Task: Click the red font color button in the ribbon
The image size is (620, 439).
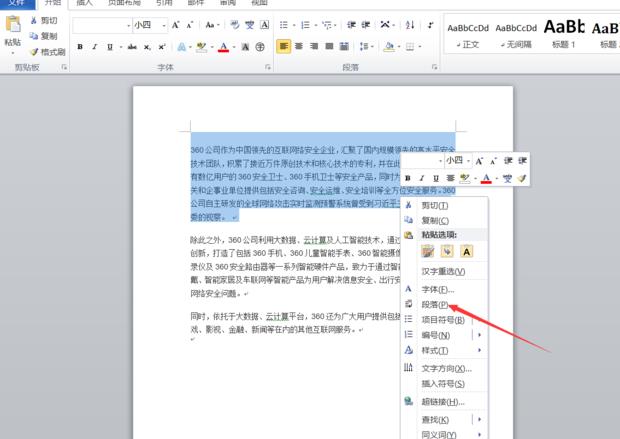Action: click(x=224, y=47)
